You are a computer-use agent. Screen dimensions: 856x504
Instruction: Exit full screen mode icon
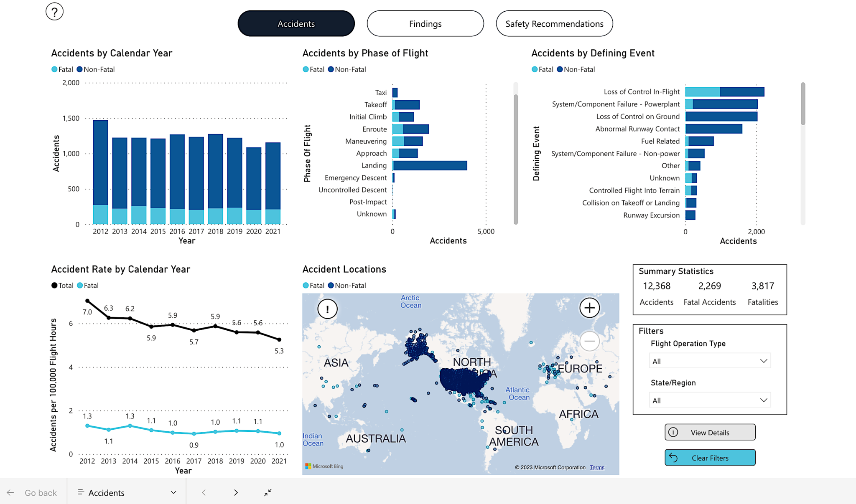click(268, 493)
